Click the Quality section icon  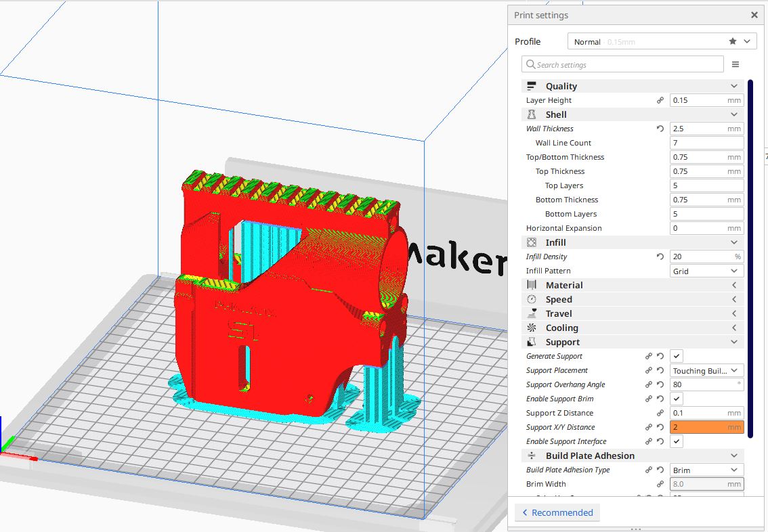[532, 86]
